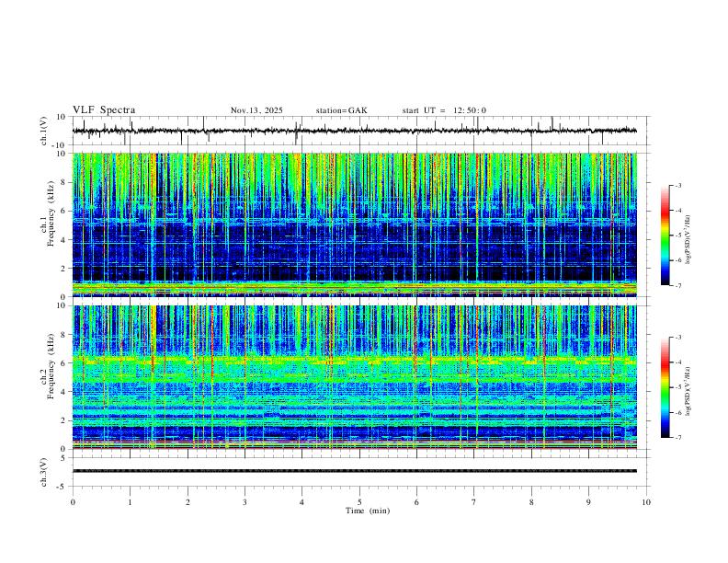Click the "-10" tick of ch.1(V) axis
The width and height of the screenshot is (728, 563).
coord(61,145)
